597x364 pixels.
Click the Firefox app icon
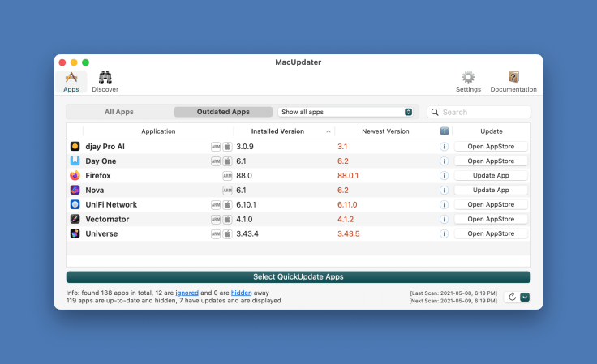click(x=75, y=175)
